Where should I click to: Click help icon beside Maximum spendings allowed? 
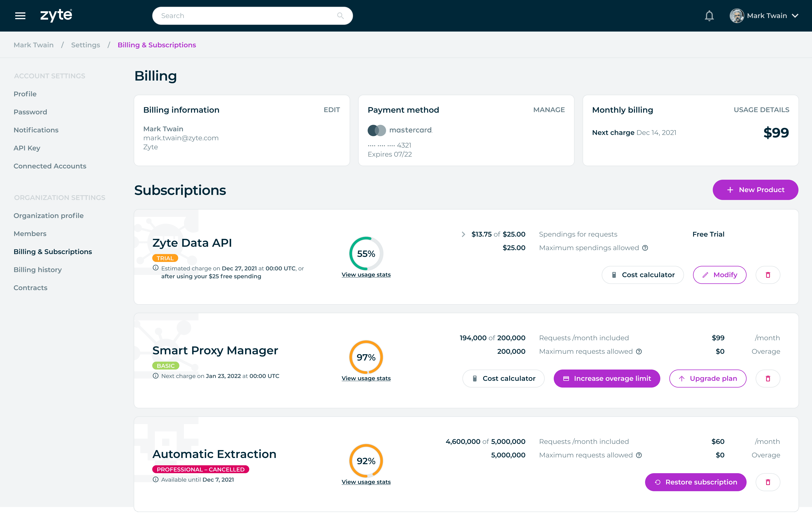click(x=645, y=248)
